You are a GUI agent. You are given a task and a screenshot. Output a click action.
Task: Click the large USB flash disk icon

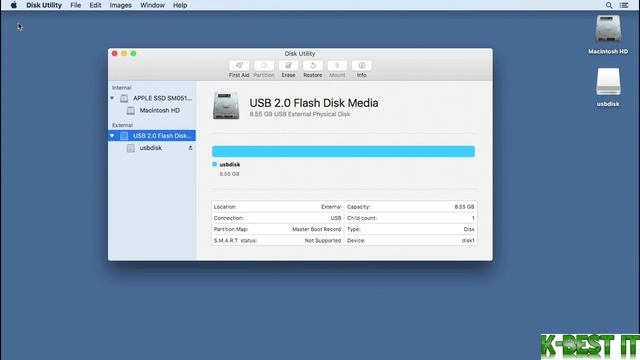(x=226, y=106)
